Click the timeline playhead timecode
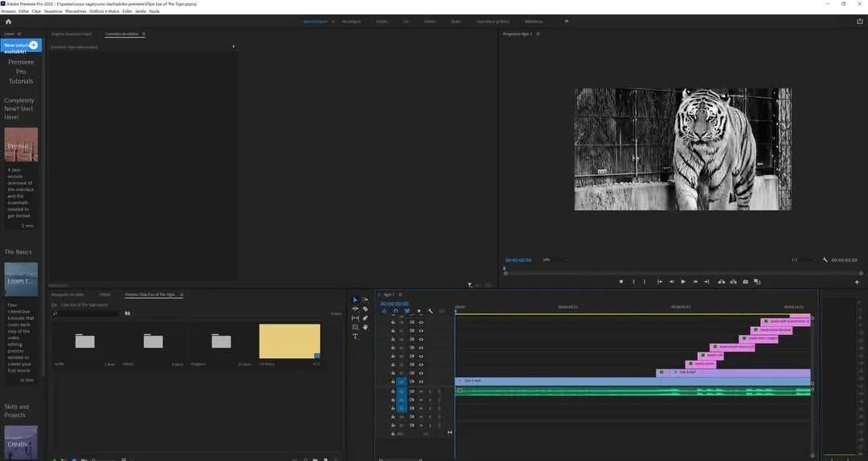Screen dimensions: 868x461 (394, 304)
